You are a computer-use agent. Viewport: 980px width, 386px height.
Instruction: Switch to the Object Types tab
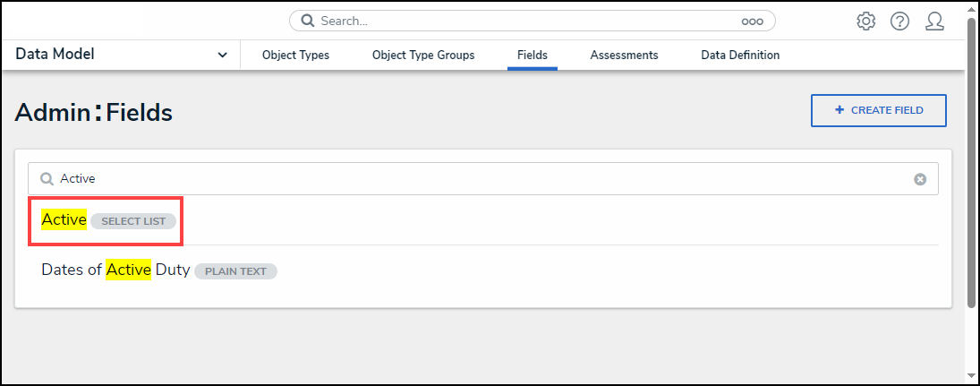click(295, 56)
